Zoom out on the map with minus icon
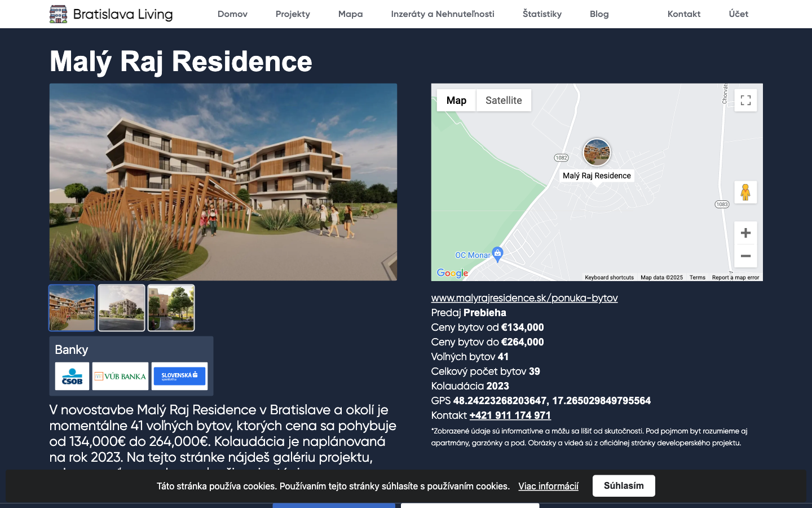Viewport: 812px width, 508px height. click(745, 256)
